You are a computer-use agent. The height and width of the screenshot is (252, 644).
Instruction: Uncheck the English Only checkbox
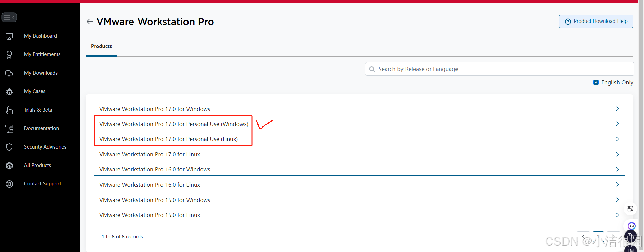click(596, 82)
